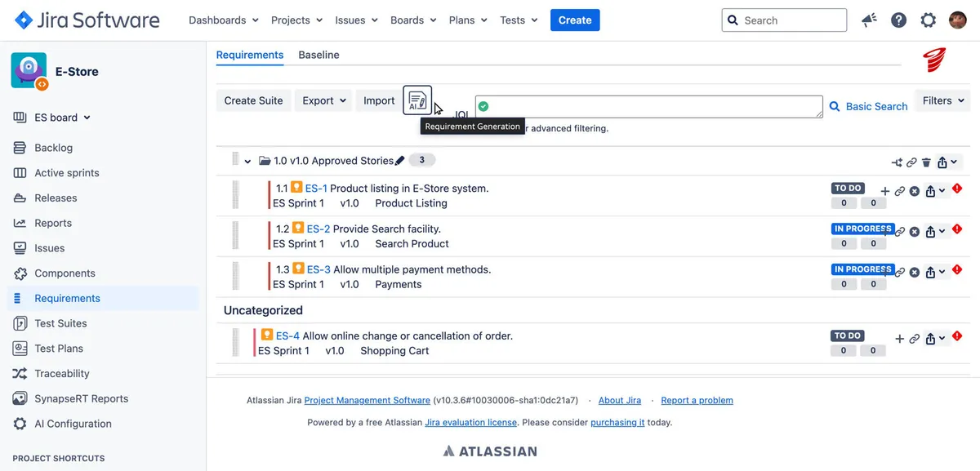The width and height of the screenshot is (980, 471).
Task: Open the help question mark menu
Action: [898, 20]
